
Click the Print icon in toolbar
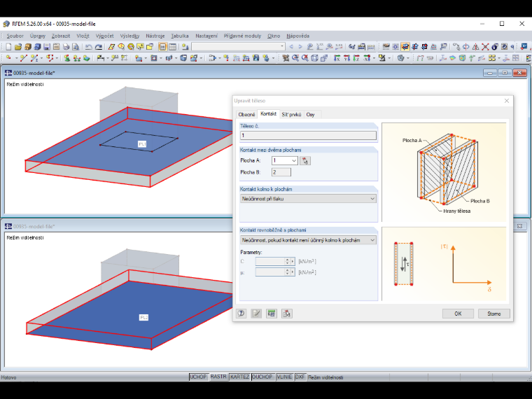66,47
